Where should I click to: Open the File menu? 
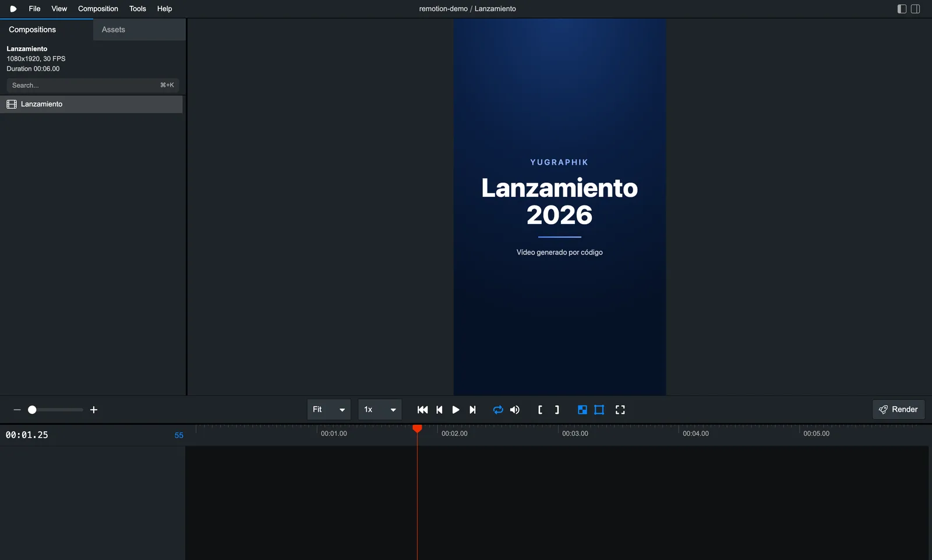pyautogui.click(x=34, y=9)
